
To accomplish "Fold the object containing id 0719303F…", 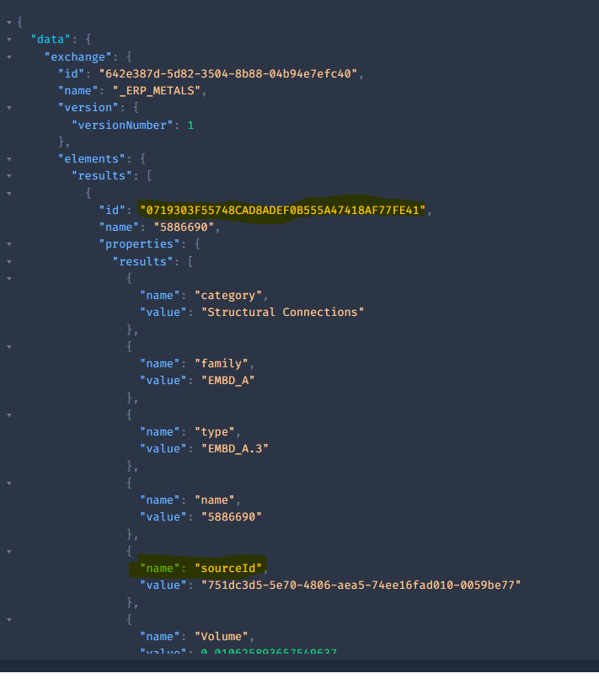I will [9, 194].
